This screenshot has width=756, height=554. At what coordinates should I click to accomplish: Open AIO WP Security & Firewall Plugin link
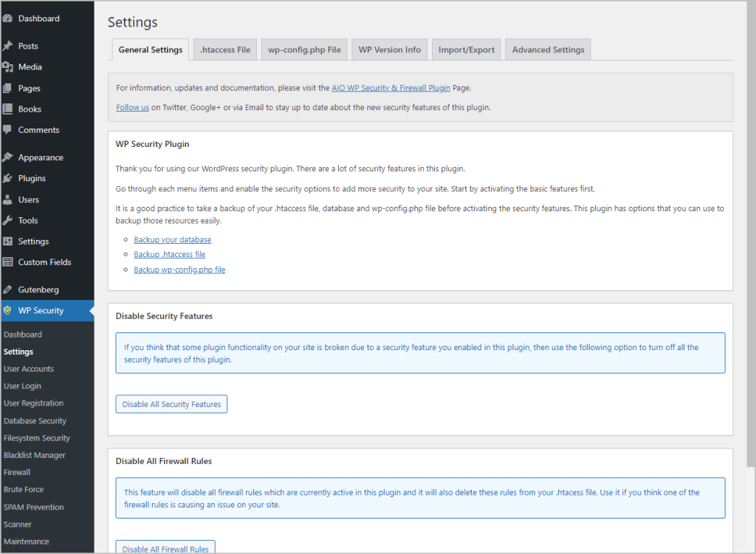pos(391,88)
